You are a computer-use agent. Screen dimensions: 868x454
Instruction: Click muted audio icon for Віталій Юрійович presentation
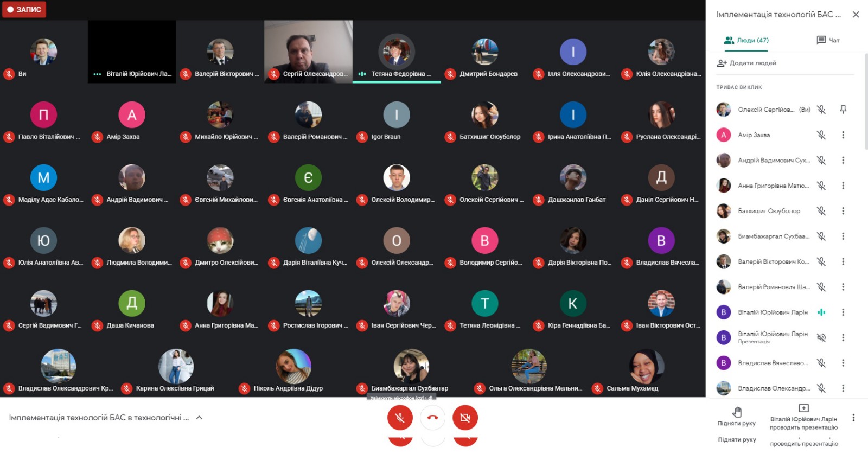click(821, 337)
